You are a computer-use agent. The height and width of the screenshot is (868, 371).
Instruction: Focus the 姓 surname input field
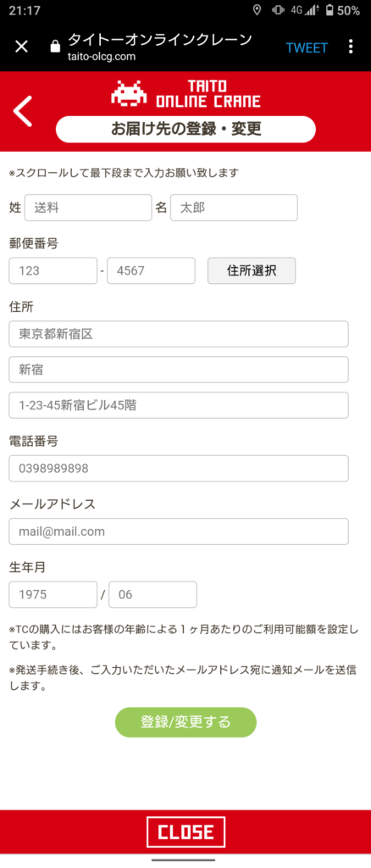(88, 208)
